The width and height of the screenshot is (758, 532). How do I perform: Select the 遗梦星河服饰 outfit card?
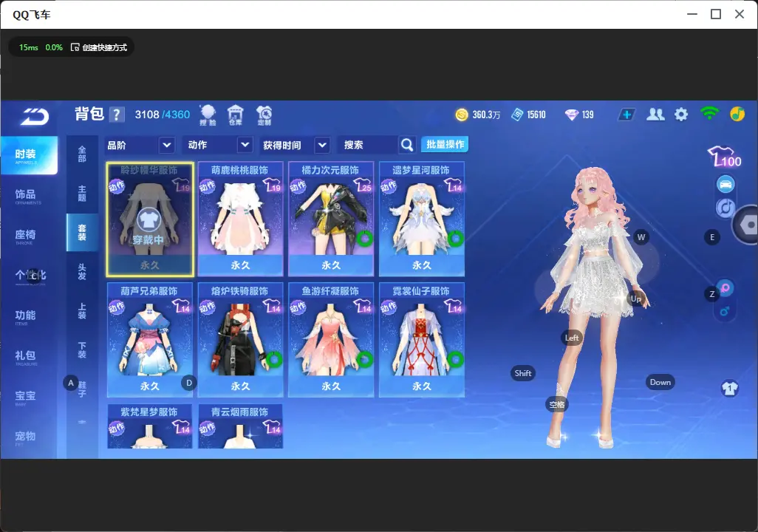click(x=422, y=219)
